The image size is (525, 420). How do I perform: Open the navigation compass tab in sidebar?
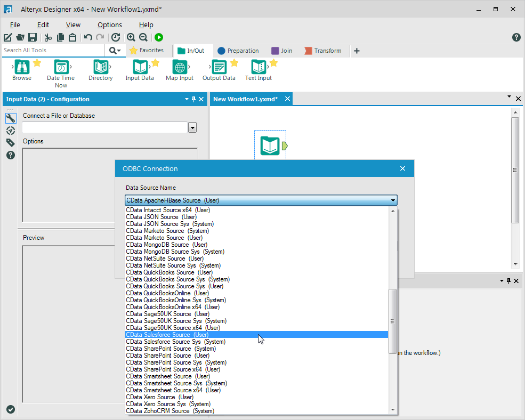11,131
